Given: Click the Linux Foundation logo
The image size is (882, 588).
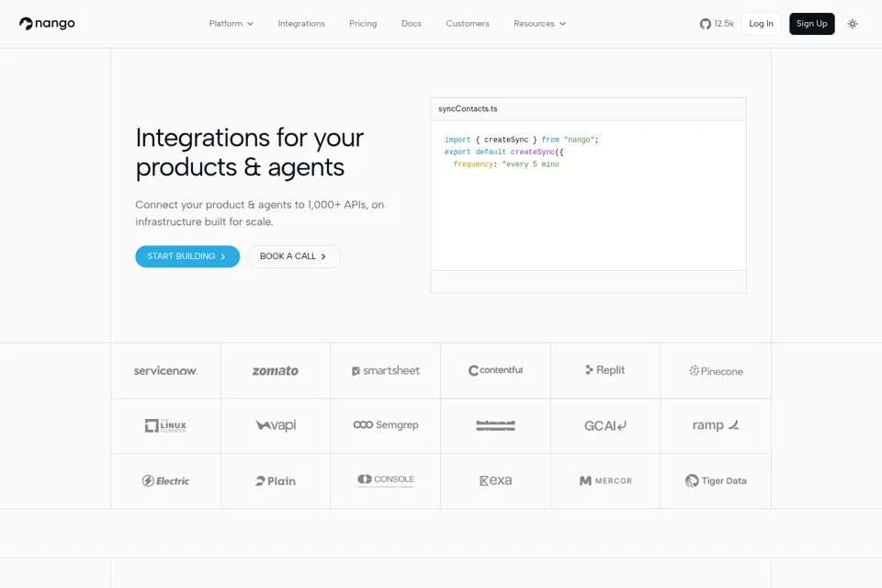Looking at the screenshot, I should tap(165, 426).
